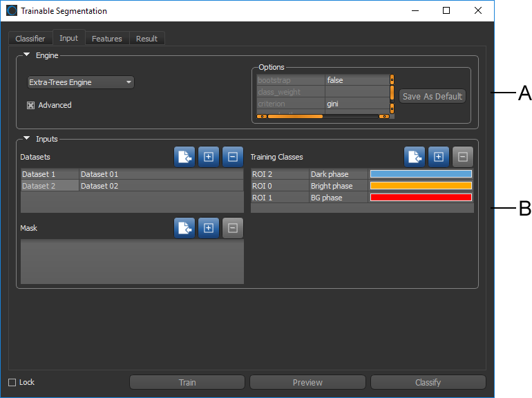Add a mask with plus icon
Image resolution: width=532 pixels, height=398 pixels.
(209, 227)
